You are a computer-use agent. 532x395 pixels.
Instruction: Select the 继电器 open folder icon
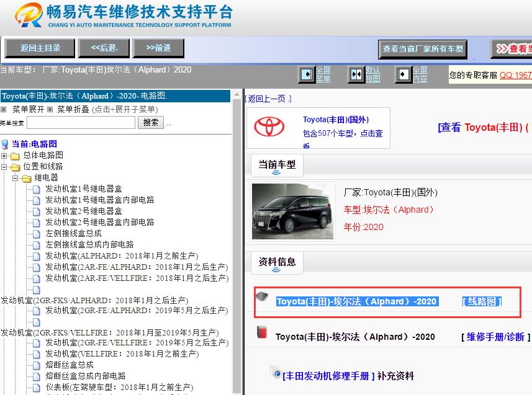(x=27, y=179)
